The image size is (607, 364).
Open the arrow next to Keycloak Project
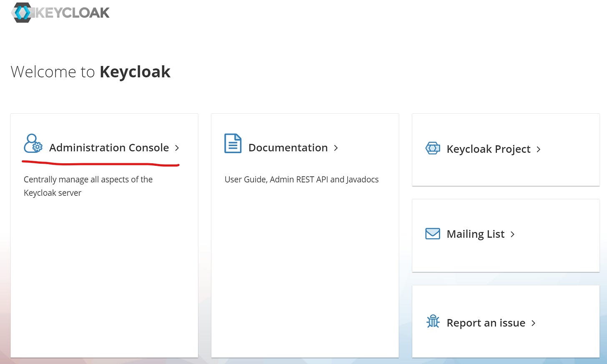pyautogui.click(x=539, y=149)
